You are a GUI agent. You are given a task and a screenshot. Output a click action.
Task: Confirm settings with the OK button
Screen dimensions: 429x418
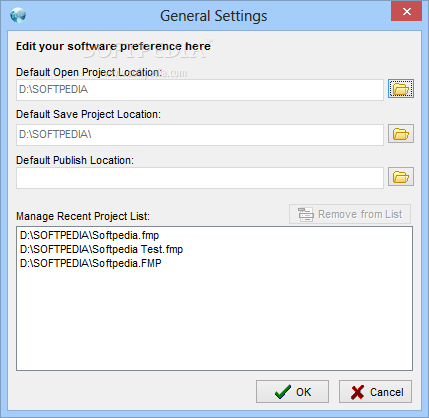292,392
